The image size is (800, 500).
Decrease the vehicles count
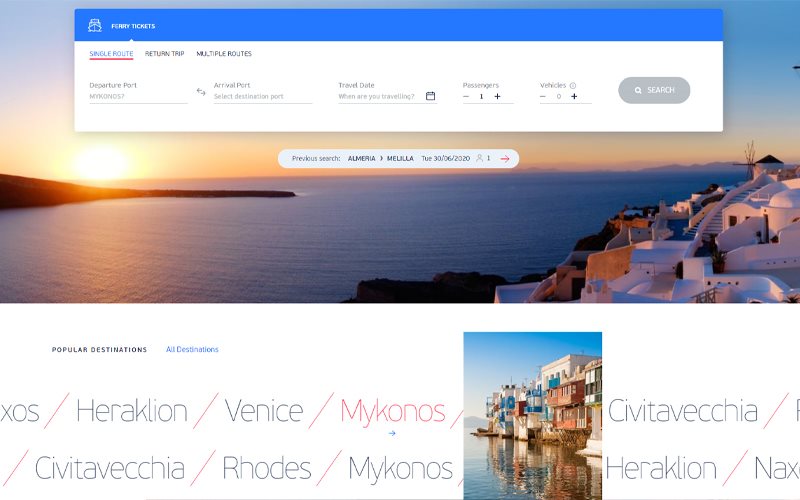click(543, 97)
